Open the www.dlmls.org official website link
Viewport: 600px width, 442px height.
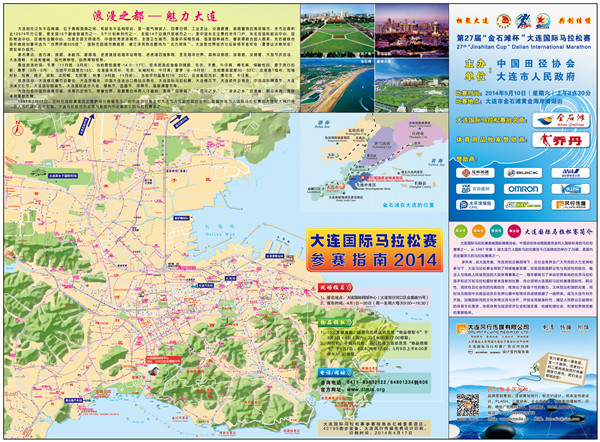[x=365, y=390]
